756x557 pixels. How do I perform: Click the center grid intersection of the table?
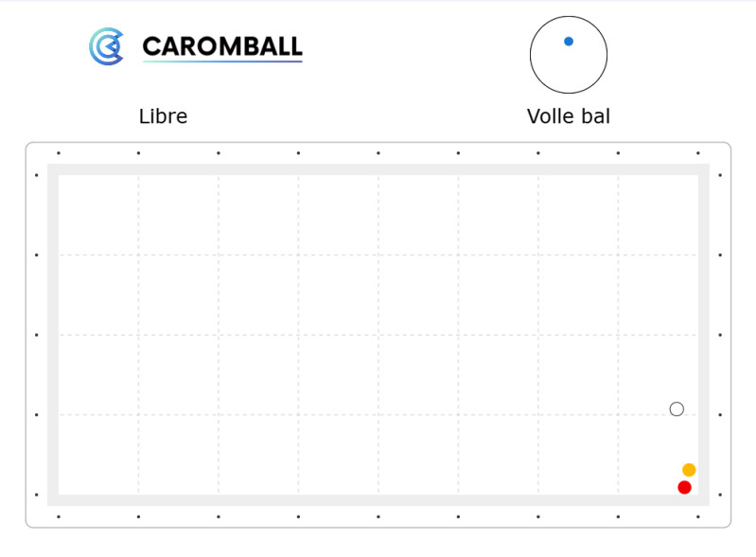378,335
